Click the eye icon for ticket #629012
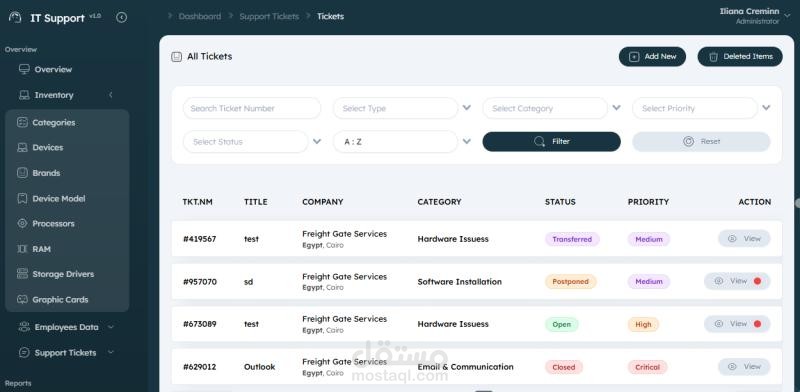The width and height of the screenshot is (800, 392). pos(732,366)
